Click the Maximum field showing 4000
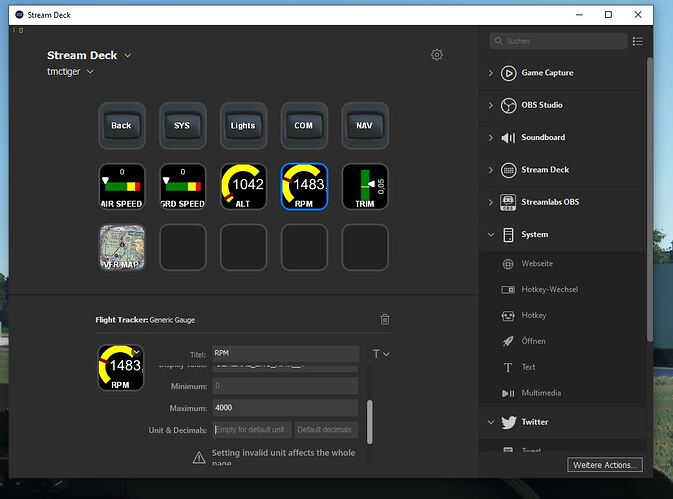The height and width of the screenshot is (499, 673). click(285, 408)
